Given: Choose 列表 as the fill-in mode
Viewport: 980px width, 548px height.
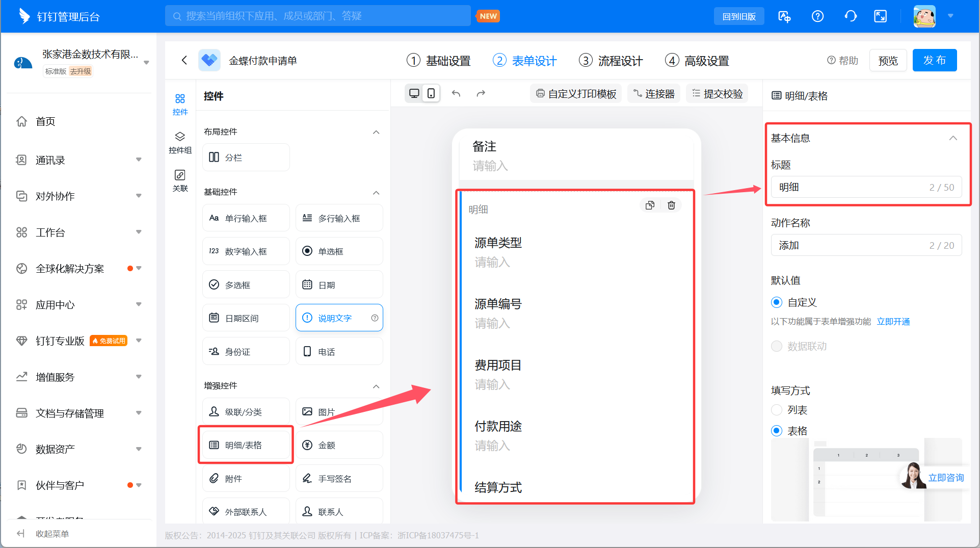Looking at the screenshot, I should pyautogui.click(x=776, y=409).
